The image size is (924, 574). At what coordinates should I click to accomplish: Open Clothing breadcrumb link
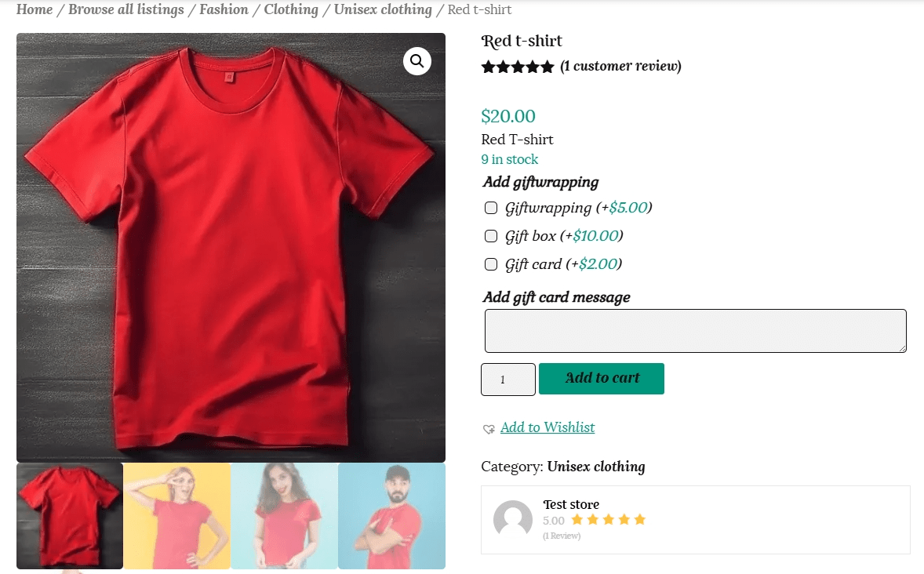pos(291,9)
